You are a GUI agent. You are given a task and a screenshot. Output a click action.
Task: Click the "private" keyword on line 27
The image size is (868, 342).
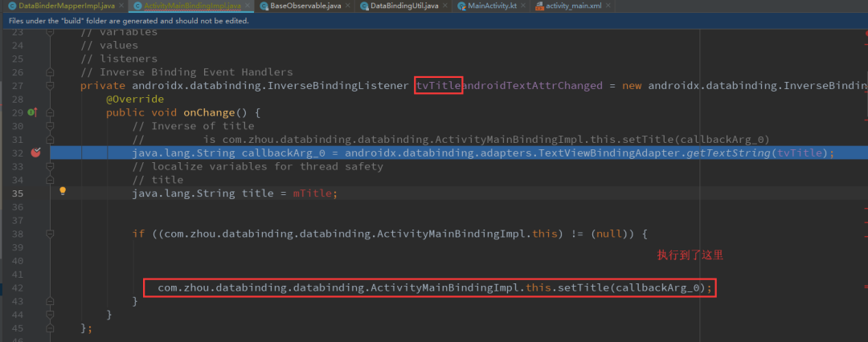(102, 86)
